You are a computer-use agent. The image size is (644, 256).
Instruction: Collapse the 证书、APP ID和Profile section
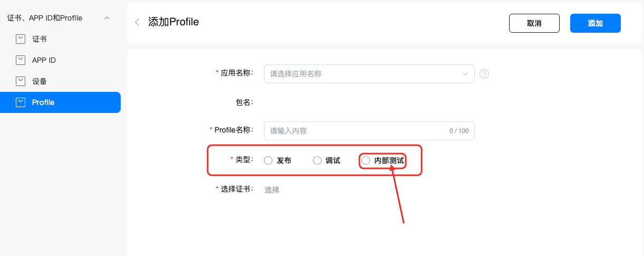pos(107,18)
